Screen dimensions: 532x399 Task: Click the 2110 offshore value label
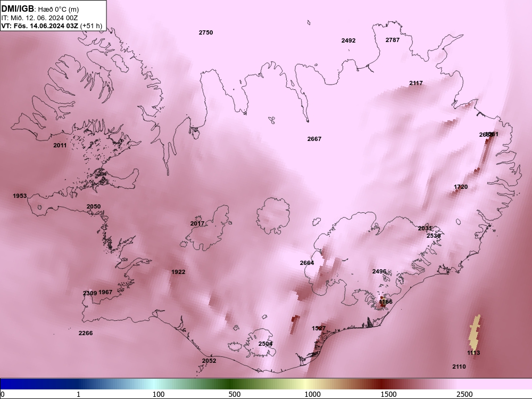pyautogui.click(x=459, y=367)
